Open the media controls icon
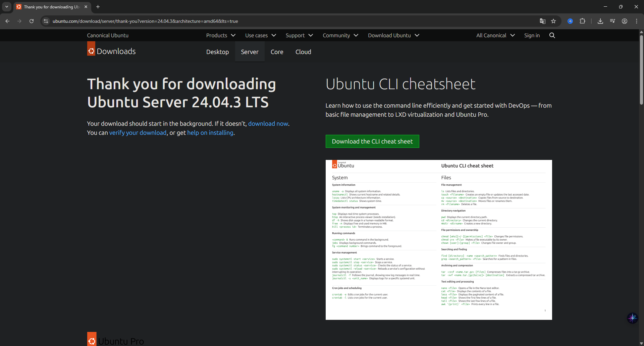The image size is (644, 346). pyautogui.click(x=612, y=21)
